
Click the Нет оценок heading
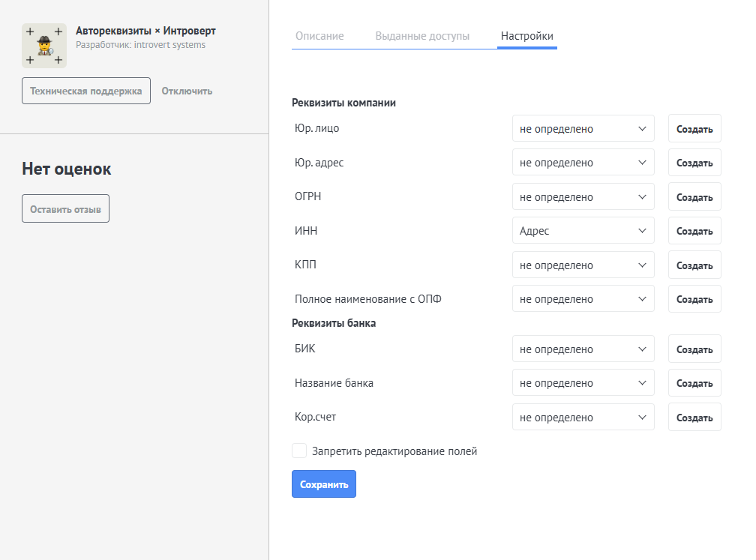[67, 169]
